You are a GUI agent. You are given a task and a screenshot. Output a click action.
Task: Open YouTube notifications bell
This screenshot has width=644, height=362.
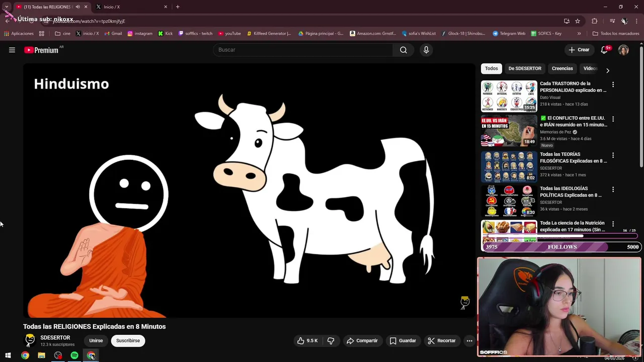pyautogui.click(x=604, y=50)
